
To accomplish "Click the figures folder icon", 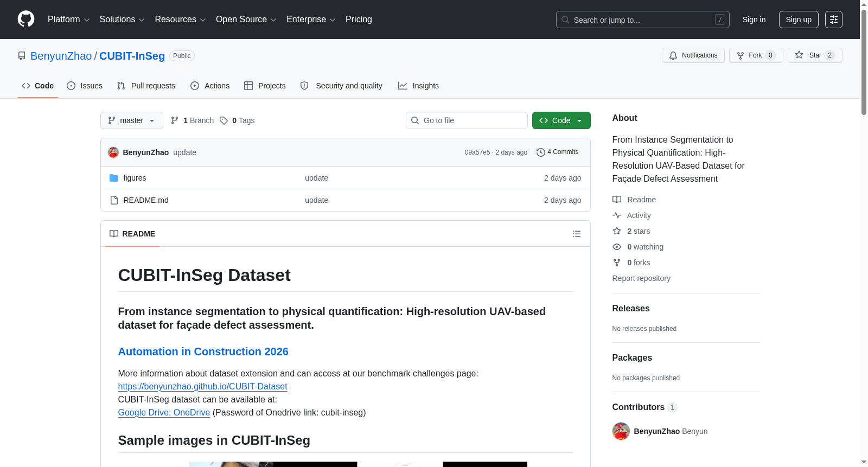I will pos(114,178).
